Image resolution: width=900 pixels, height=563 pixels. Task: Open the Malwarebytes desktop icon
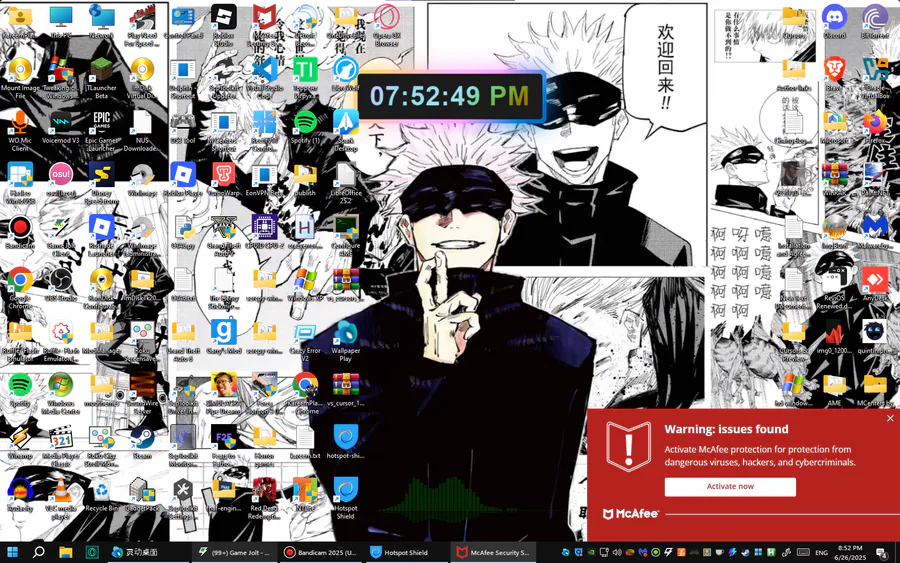(x=875, y=231)
